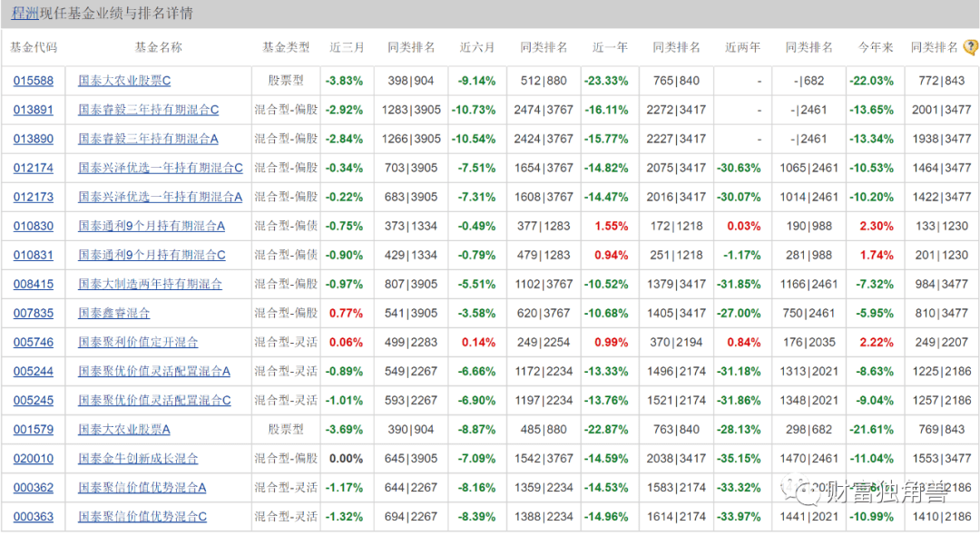The height and width of the screenshot is (535, 980).
Task: Open fund code 012174 link
Action: coord(34,168)
